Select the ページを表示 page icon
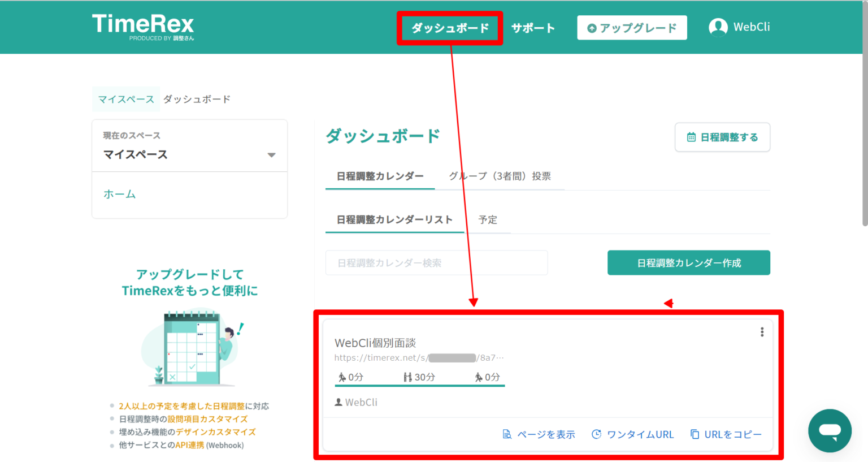 [x=507, y=434]
